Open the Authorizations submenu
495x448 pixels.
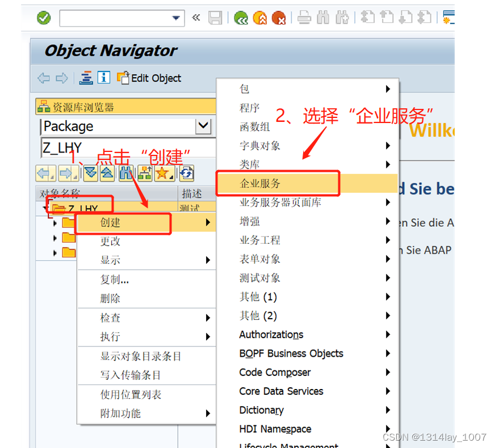[x=308, y=335]
